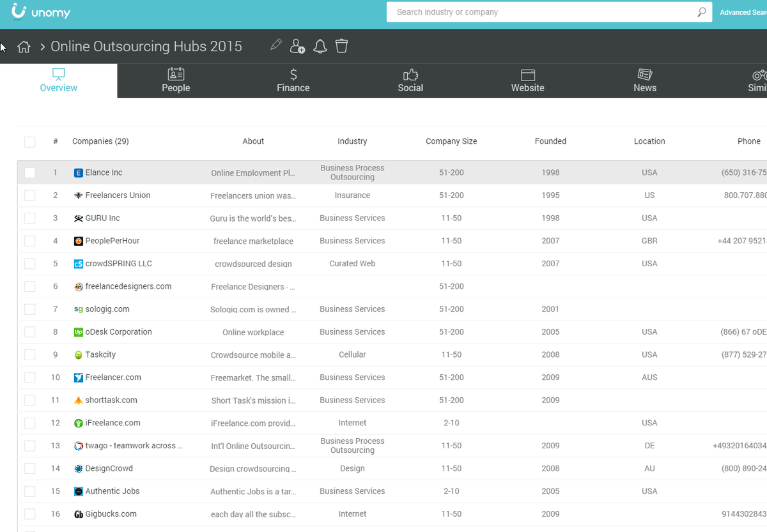Click the 'freelance marketplace' about text
This screenshot has height=532, width=767.
[x=253, y=241]
